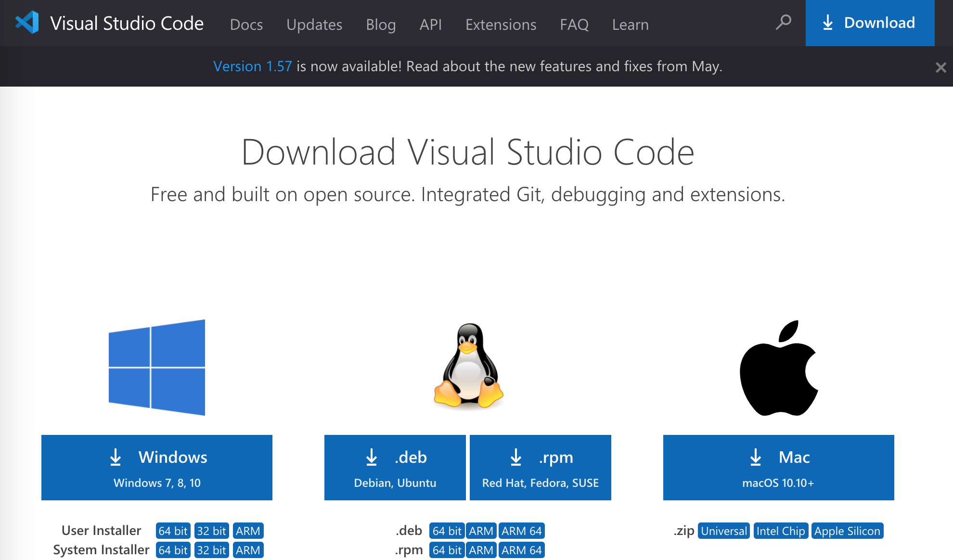Choose .rpm ARM download

click(481, 550)
